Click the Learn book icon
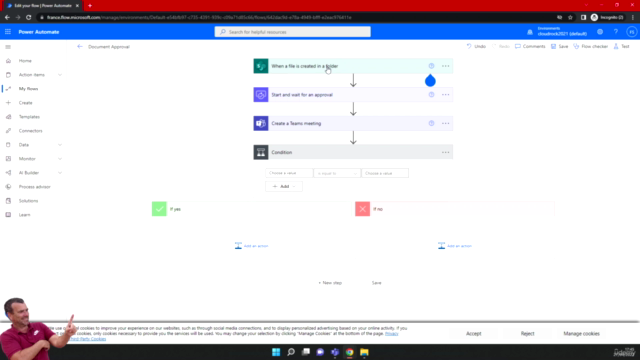Viewport: 640px width, 360px height. 8,215
